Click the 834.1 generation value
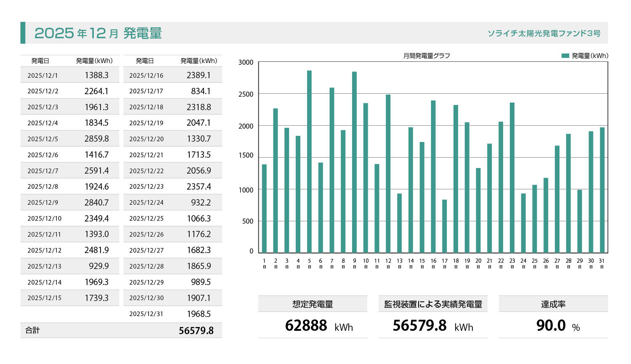This screenshot has height=364, width=631. [x=201, y=91]
